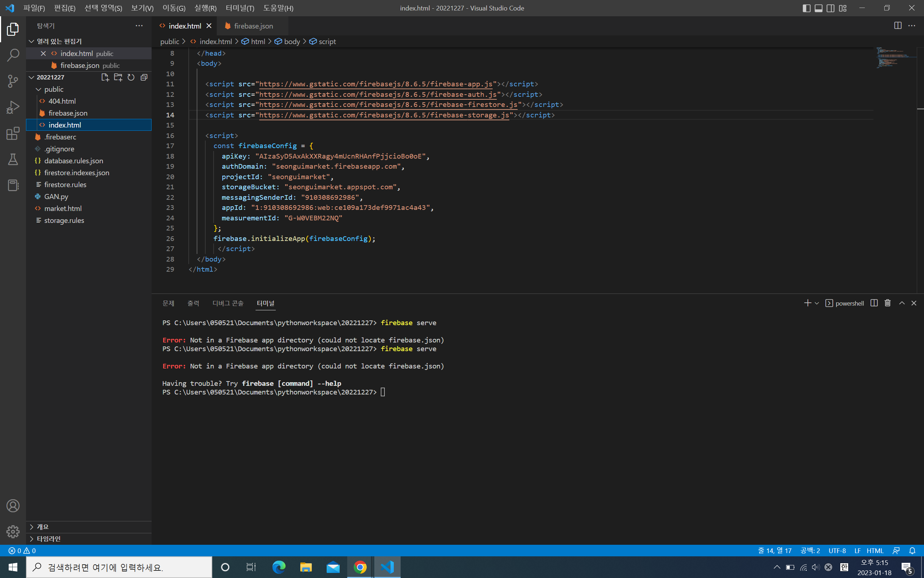Open storage.rules in the file tree
924x578 pixels.
[x=88, y=220]
